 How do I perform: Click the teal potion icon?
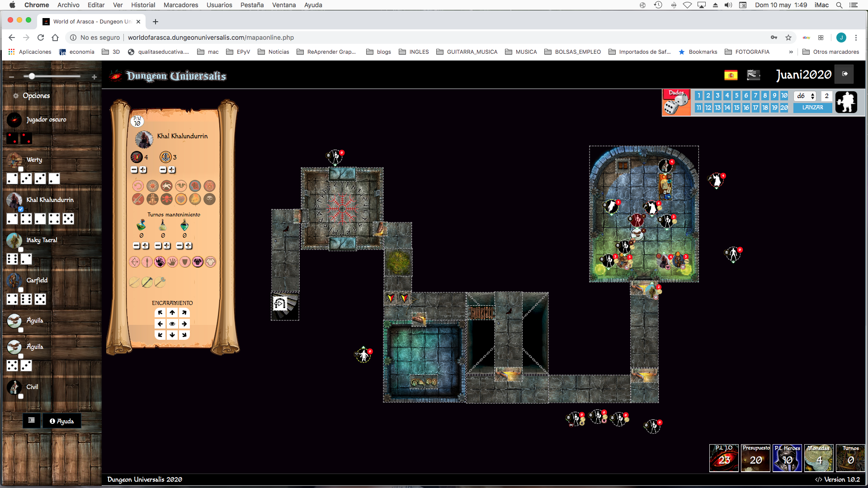pos(184,225)
